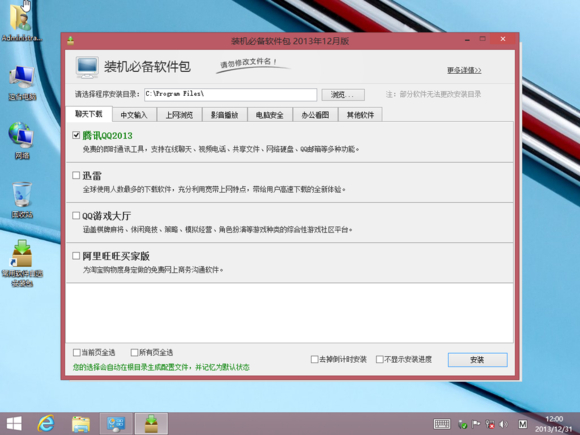Screen dimensions: 580x435
Task: Switch to the 办公看图 tab
Action: click(x=315, y=115)
